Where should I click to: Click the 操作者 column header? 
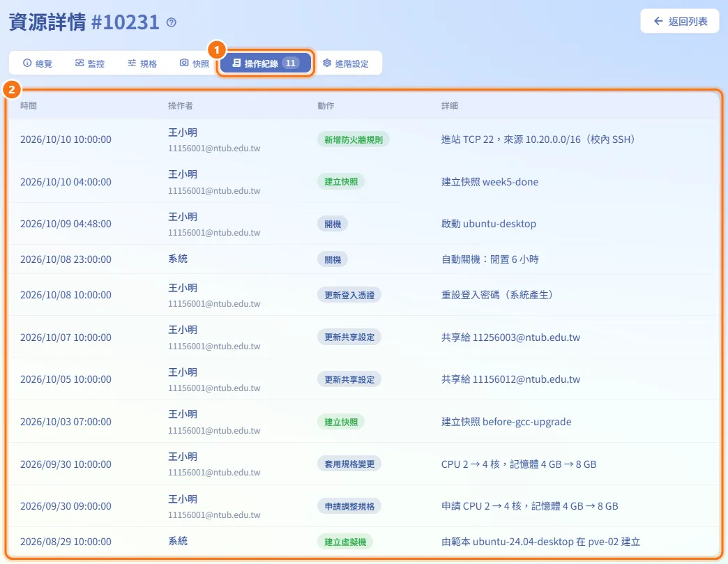point(180,106)
